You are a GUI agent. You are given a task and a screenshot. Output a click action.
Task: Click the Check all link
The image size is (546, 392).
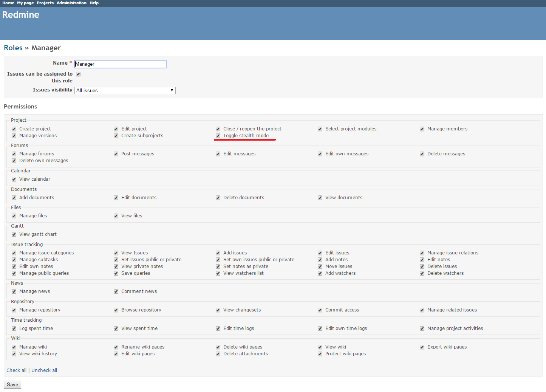(16, 370)
